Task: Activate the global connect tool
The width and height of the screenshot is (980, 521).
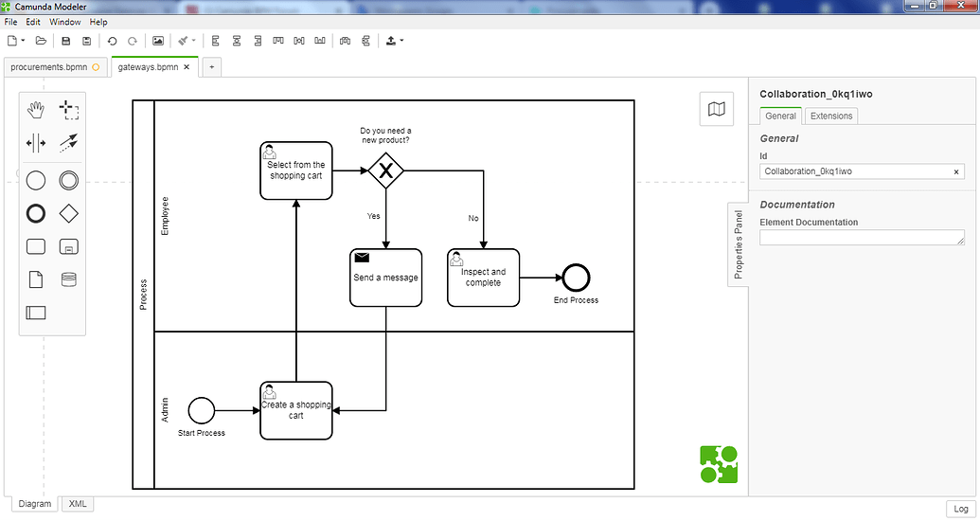Action: point(68,143)
